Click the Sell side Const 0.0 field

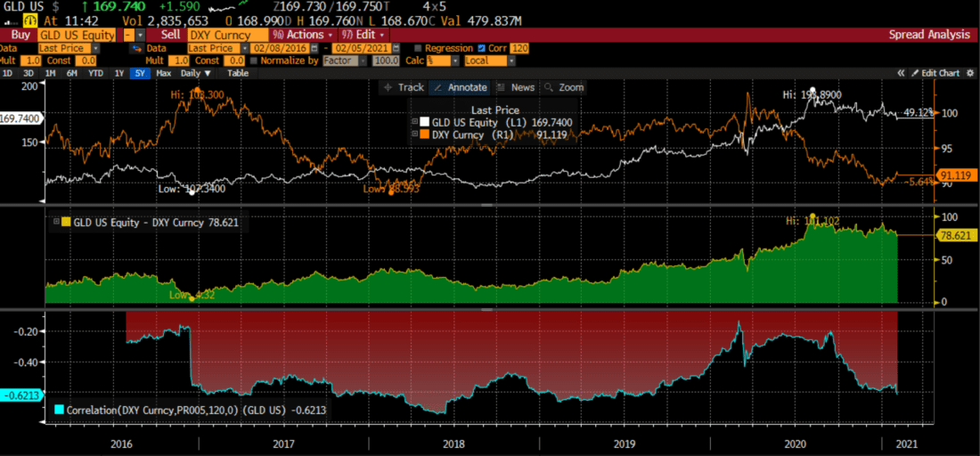[234, 61]
